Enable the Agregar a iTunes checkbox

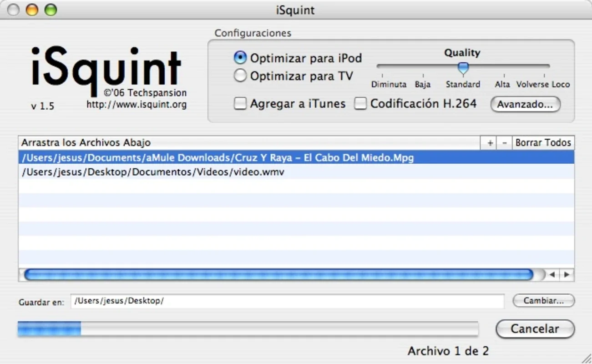[240, 104]
